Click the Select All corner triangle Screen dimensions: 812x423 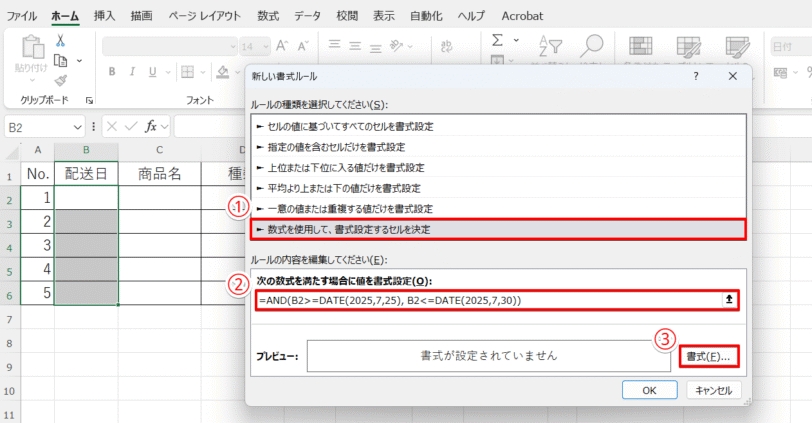tap(12, 152)
